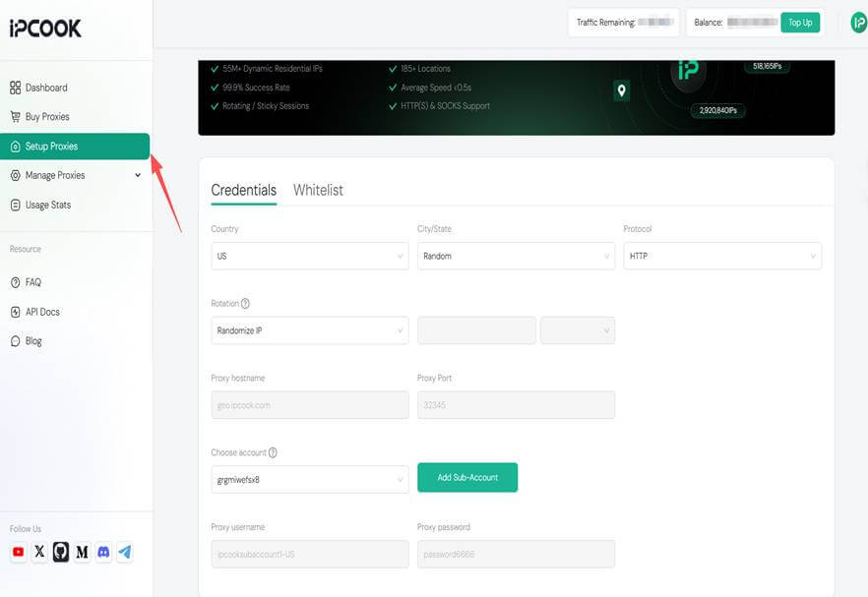868x597 pixels.
Task: Open the YouTube social icon
Action: click(18, 553)
